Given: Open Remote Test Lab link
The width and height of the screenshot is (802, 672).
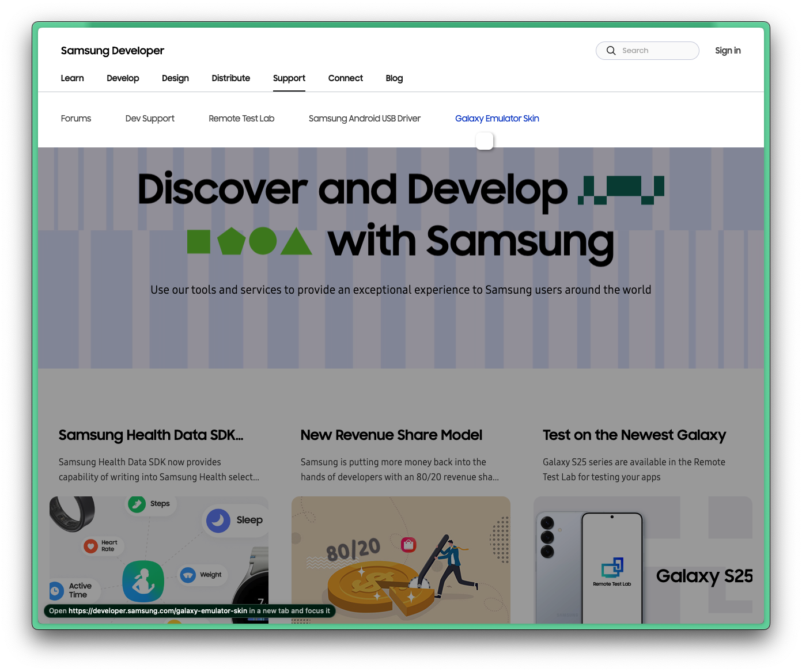Looking at the screenshot, I should (241, 119).
